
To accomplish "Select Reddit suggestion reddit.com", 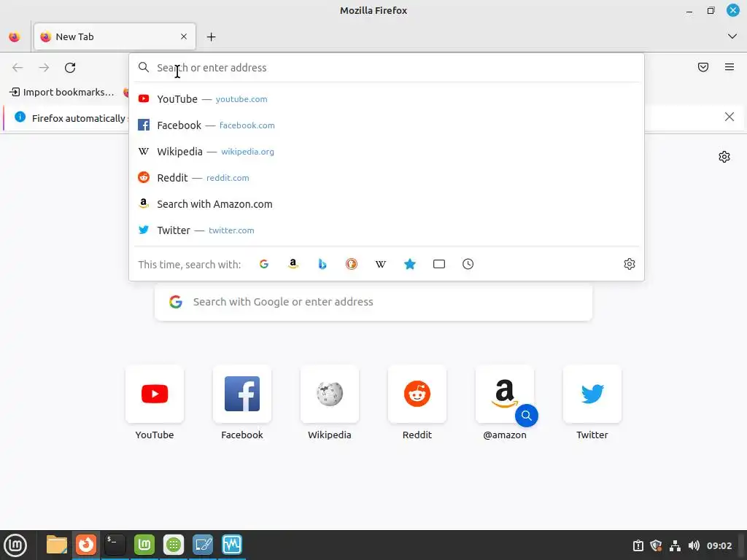I will coord(387,178).
